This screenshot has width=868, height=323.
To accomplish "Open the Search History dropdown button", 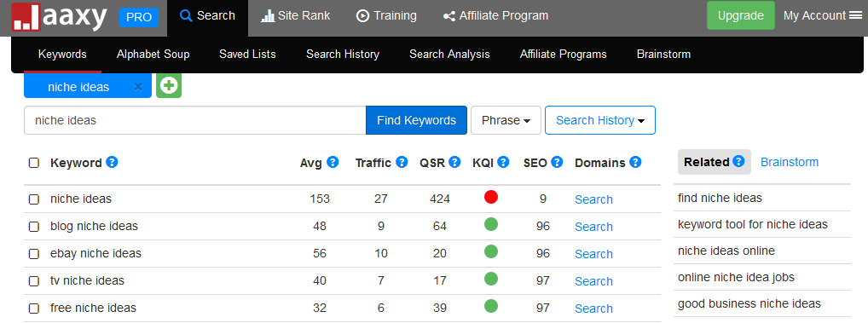I will pos(600,120).
